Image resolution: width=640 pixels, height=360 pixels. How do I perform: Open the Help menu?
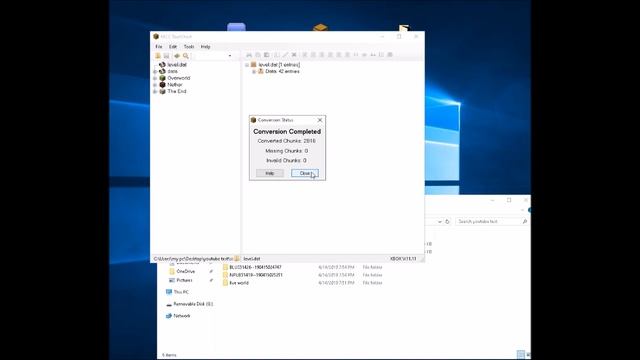pos(205,47)
